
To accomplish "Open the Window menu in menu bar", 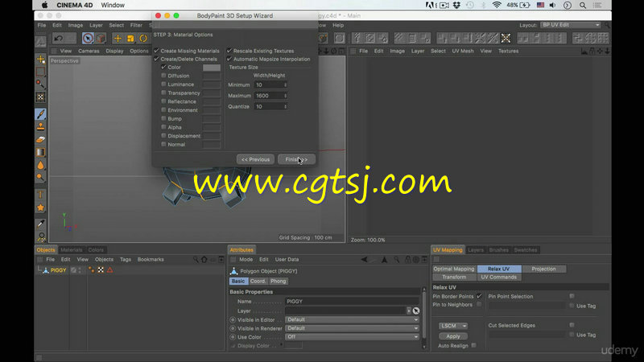I will point(113,6).
